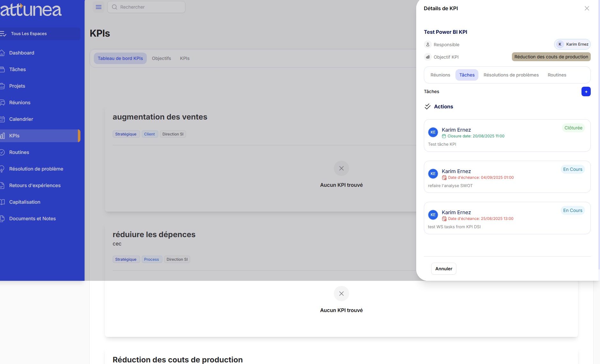The height and width of the screenshot is (364, 600).
Task: Toggle the hamburger menu button
Action: click(98, 7)
